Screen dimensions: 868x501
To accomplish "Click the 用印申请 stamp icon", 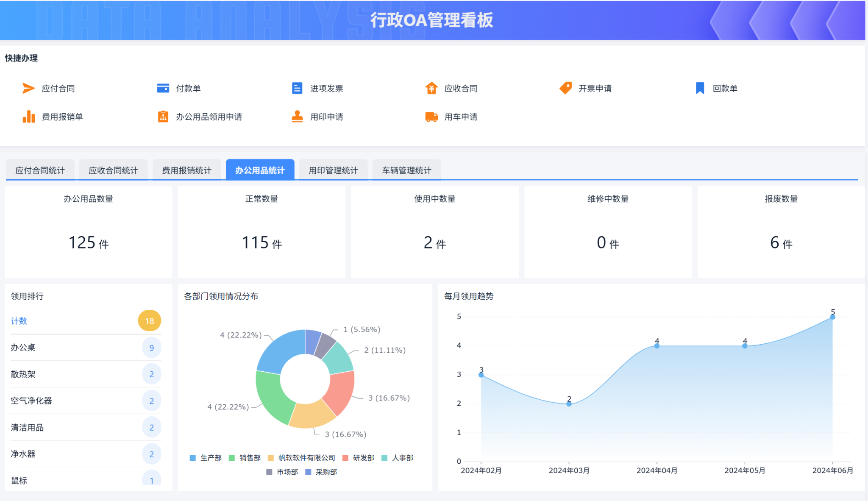I will click(x=297, y=117).
